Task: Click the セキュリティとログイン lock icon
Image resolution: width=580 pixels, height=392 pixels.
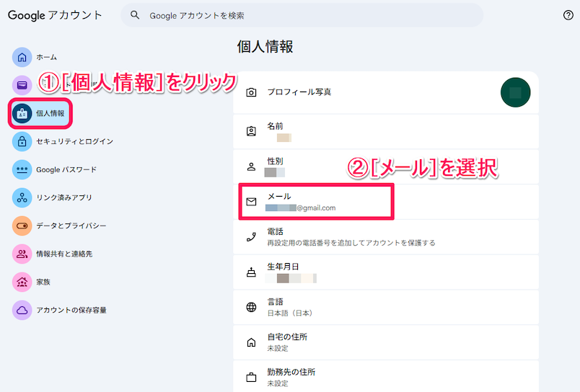Action: pyautogui.click(x=22, y=141)
